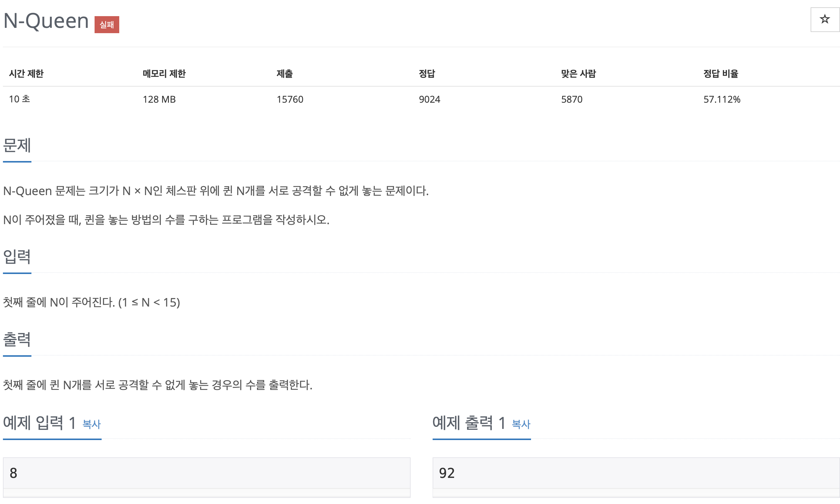Click the 15760 submissions value
Screen dimensions: 840x504
tap(290, 99)
